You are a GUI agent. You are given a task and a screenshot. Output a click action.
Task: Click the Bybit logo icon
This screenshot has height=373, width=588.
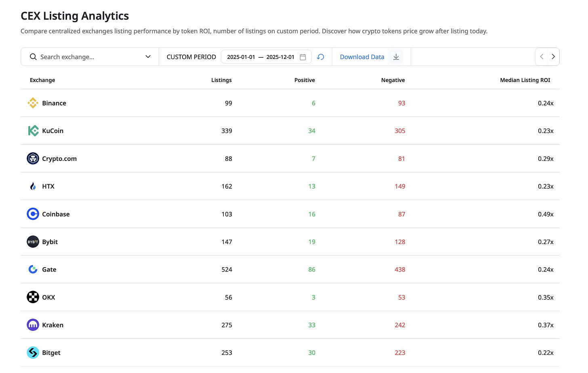coord(33,242)
